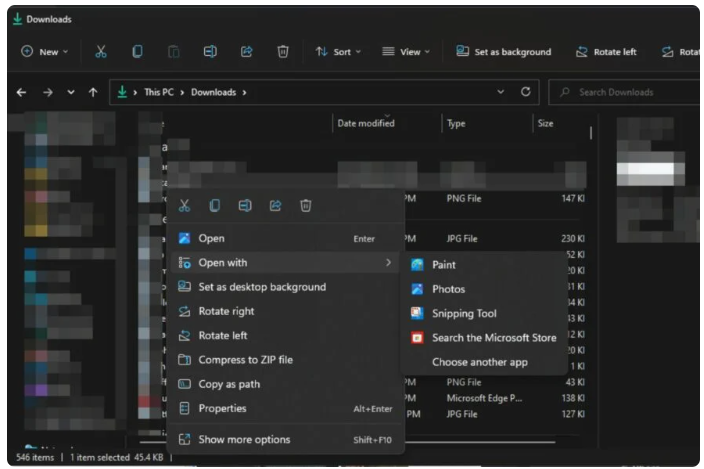
Task: Click the Refresh button beside the address bar
Action: (x=526, y=92)
